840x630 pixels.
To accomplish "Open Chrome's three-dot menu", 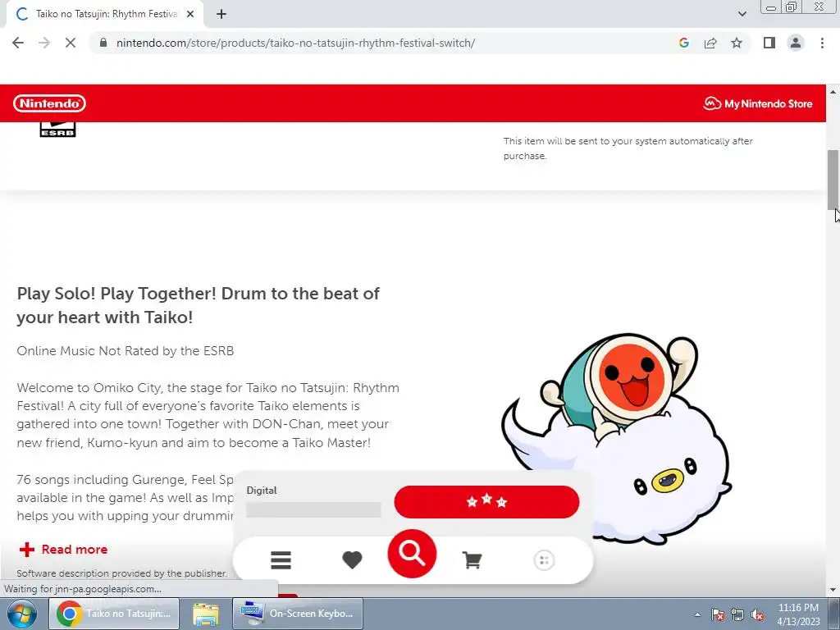I will (x=822, y=43).
